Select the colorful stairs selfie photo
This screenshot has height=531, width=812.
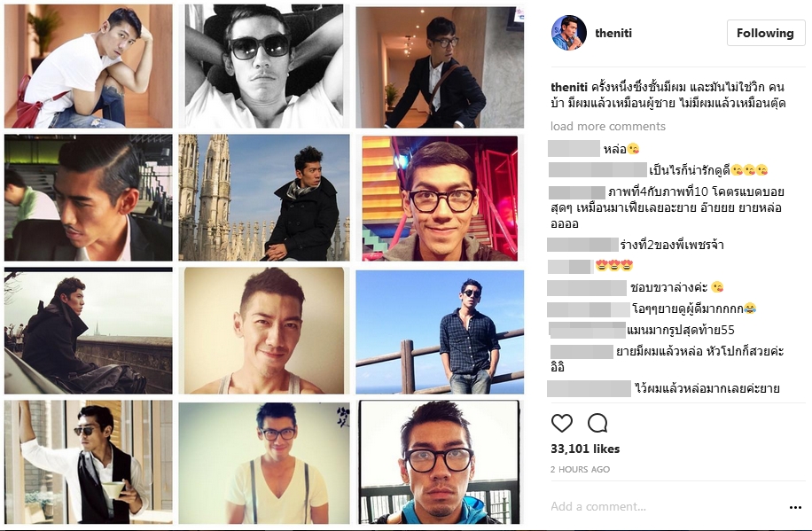440,198
